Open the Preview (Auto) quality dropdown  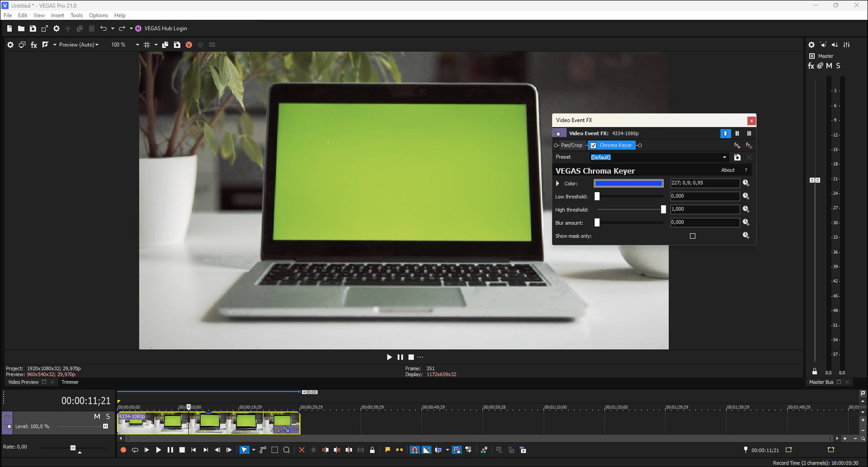pyautogui.click(x=79, y=45)
